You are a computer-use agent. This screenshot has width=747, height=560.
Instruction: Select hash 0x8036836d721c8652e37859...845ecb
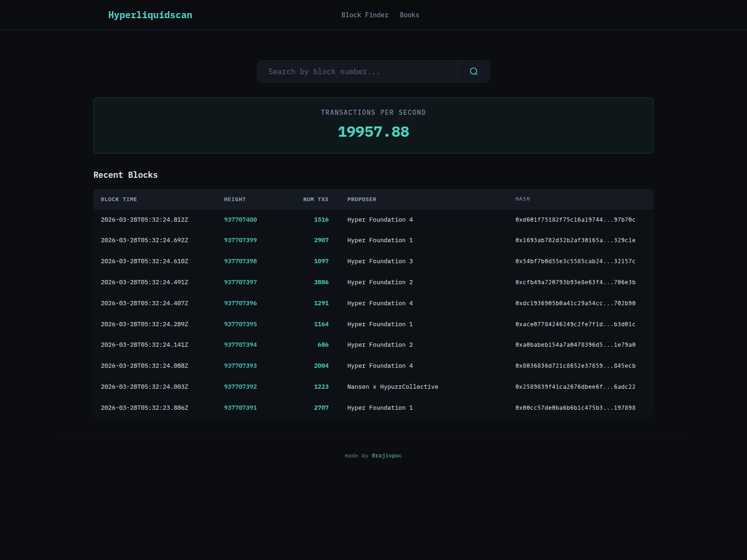[x=575, y=366]
